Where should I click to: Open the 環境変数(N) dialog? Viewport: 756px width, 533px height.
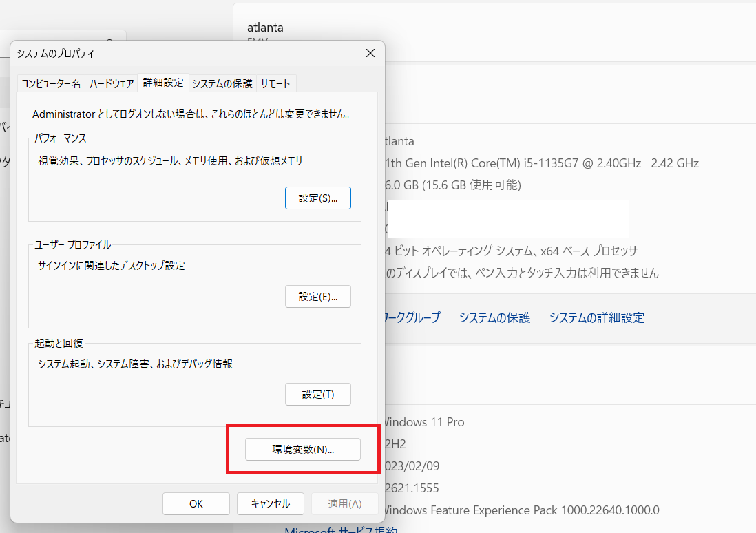coord(302,449)
